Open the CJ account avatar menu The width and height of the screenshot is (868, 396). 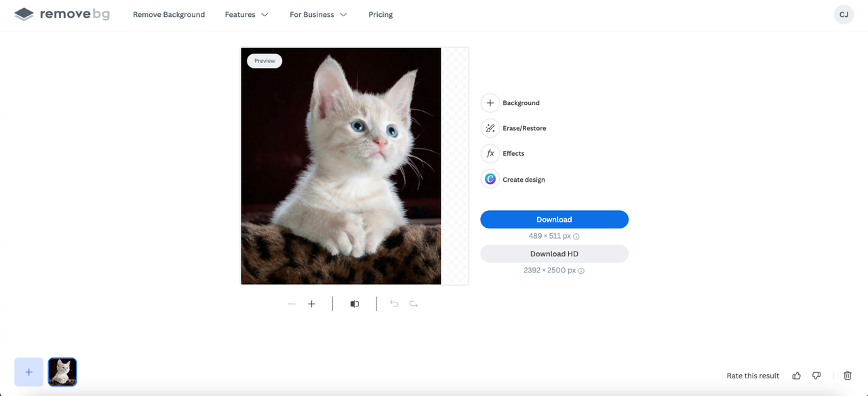pyautogui.click(x=844, y=14)
